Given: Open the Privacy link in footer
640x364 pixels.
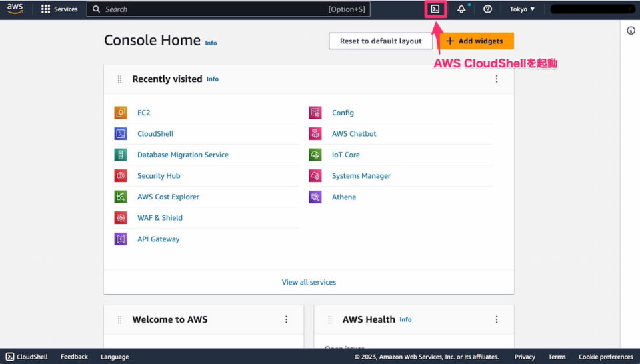Looking at the screenshot, I should (525, 357).
